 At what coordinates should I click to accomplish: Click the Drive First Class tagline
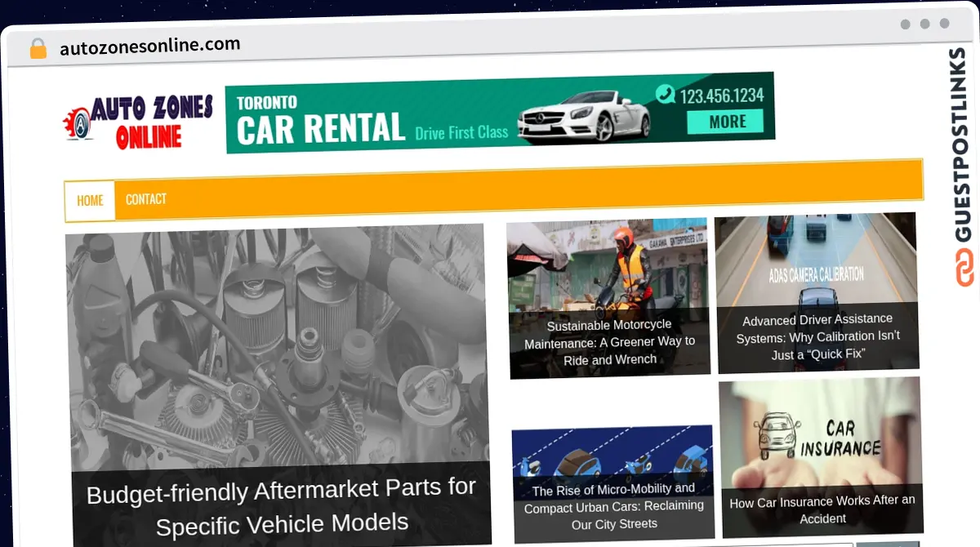[461, 133]
